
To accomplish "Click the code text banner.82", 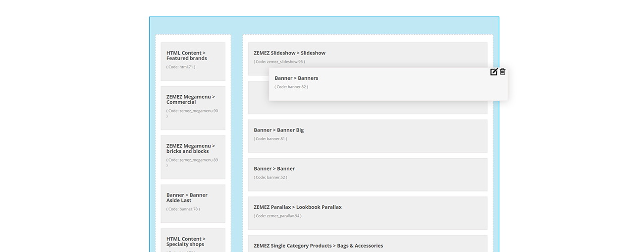I will (291, 87).
